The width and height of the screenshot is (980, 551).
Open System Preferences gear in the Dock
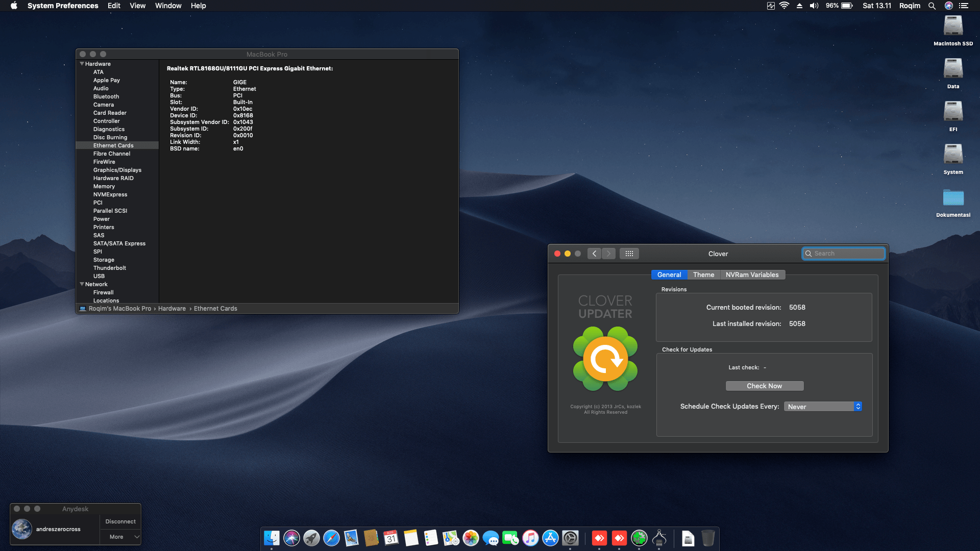point(570,538)
